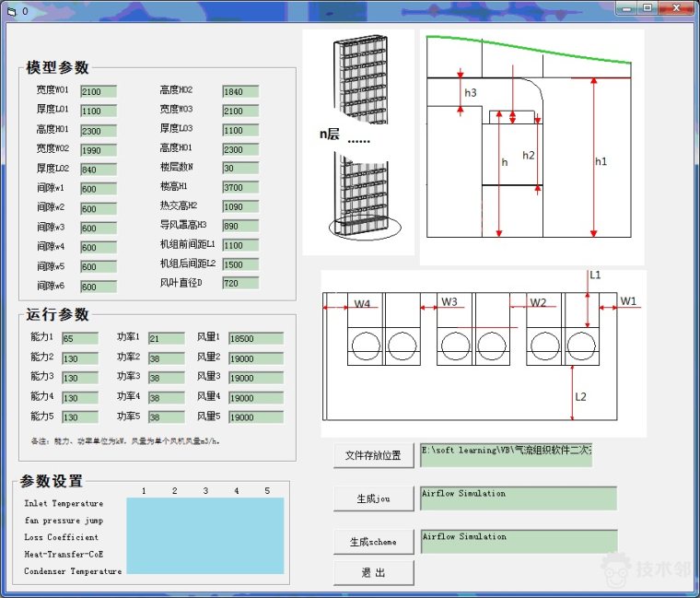Click the file path text box
The image size is (700, 598).
click(x=506, y=454)
